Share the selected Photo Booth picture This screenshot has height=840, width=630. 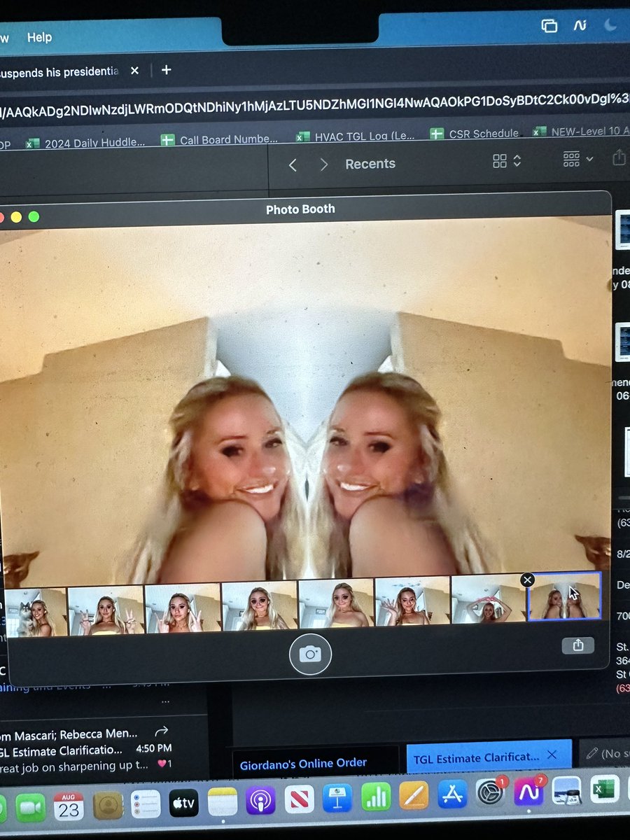point(577,645)
